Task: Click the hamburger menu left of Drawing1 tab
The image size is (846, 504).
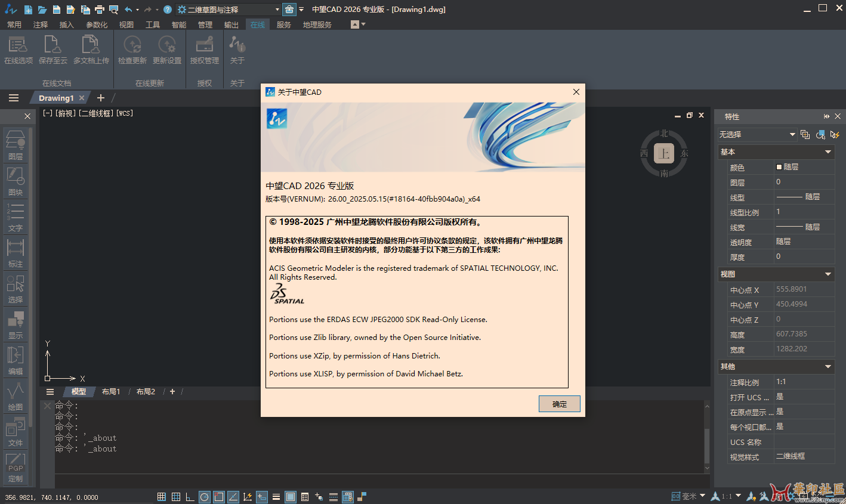Action: click(14, 98)
